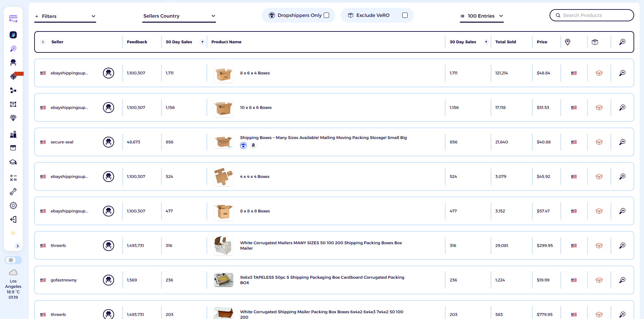The image size is (644, 319).
Task: Open the wrench tools icon in the sidebar
Action: pyautogui.click(x=13, y=192)
